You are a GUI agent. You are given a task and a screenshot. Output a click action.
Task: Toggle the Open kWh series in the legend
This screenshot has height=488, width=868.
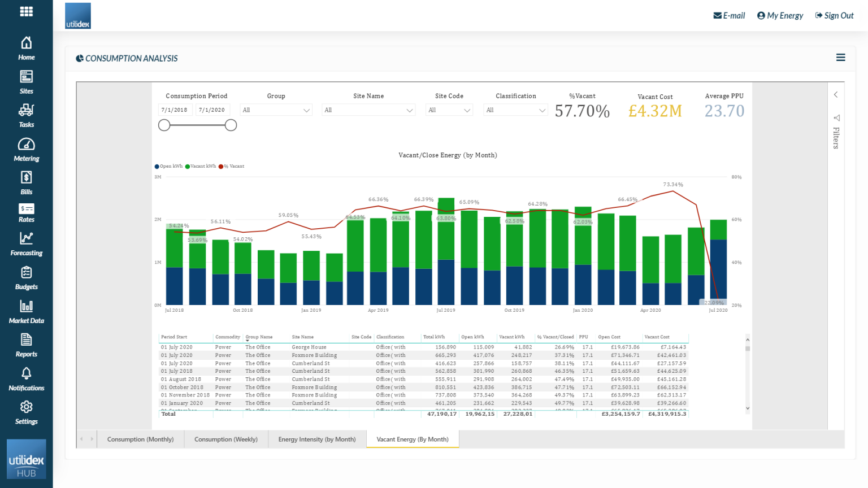[167, 166]
